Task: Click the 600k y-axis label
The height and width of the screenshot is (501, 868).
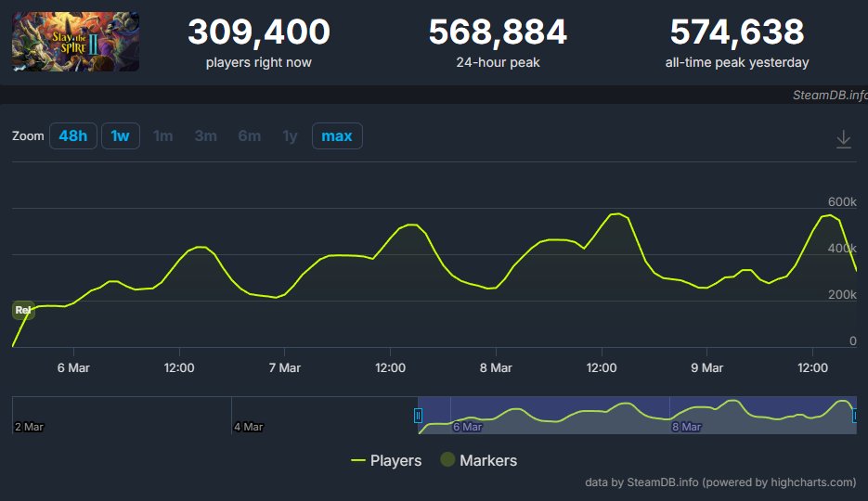Action: [842, 202]
